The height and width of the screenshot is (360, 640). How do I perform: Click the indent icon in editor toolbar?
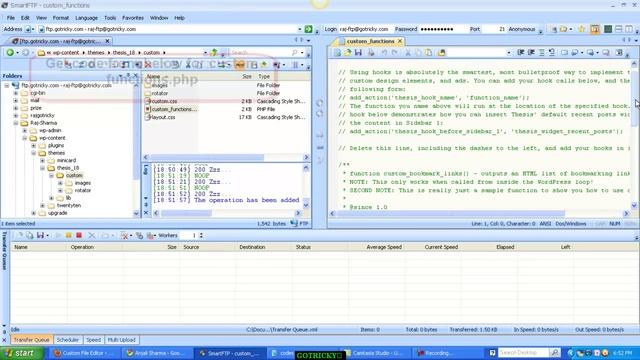pyautogui.click(x=521, y=52)
